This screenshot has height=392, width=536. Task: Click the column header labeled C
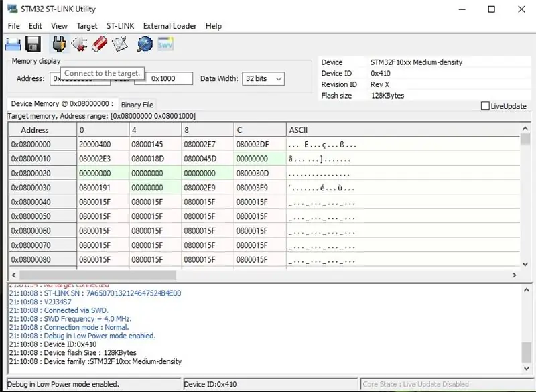(260, 130)
